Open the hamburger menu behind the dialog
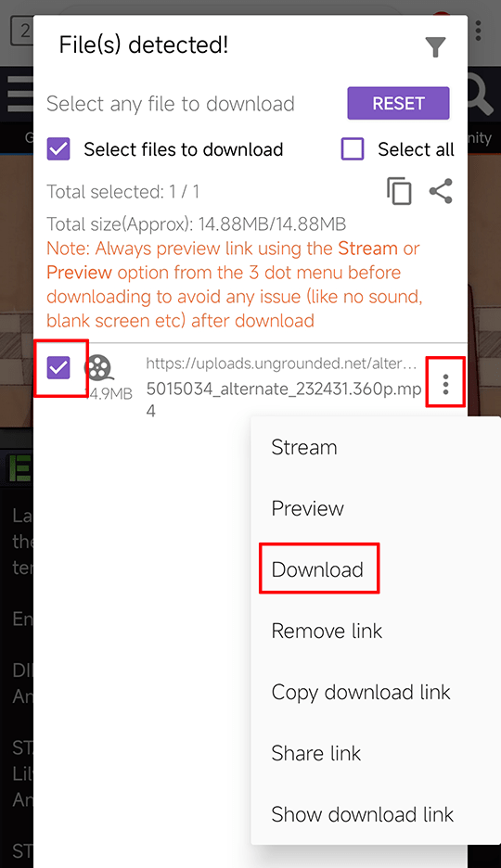 19,94
